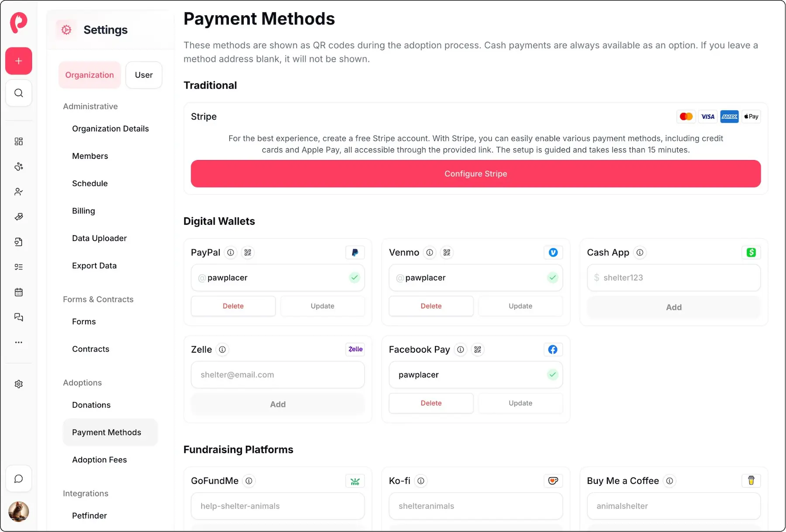Open the search icon in the sidebar
Screen dimensions: 786x532
tap(18, 93)
